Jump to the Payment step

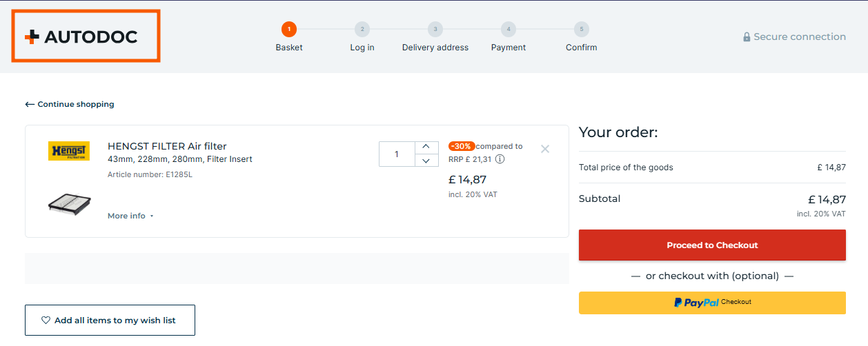(x=509, y=30)
